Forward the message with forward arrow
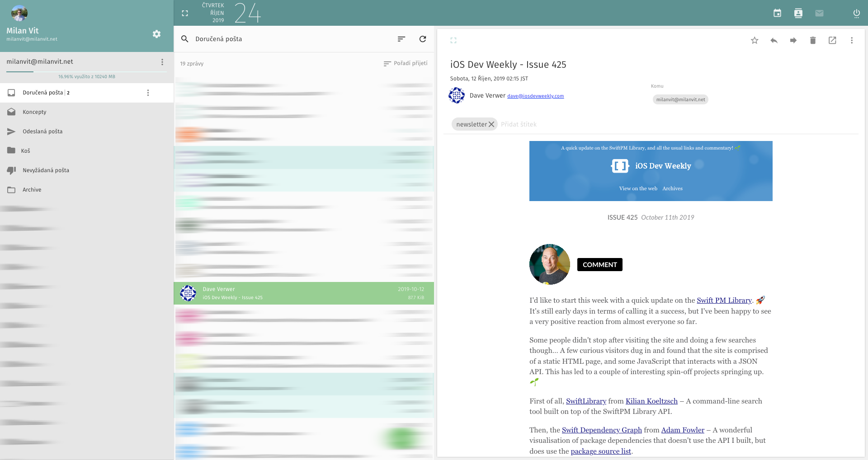This screenshot has width=868, height=460. tap(793, 40)
